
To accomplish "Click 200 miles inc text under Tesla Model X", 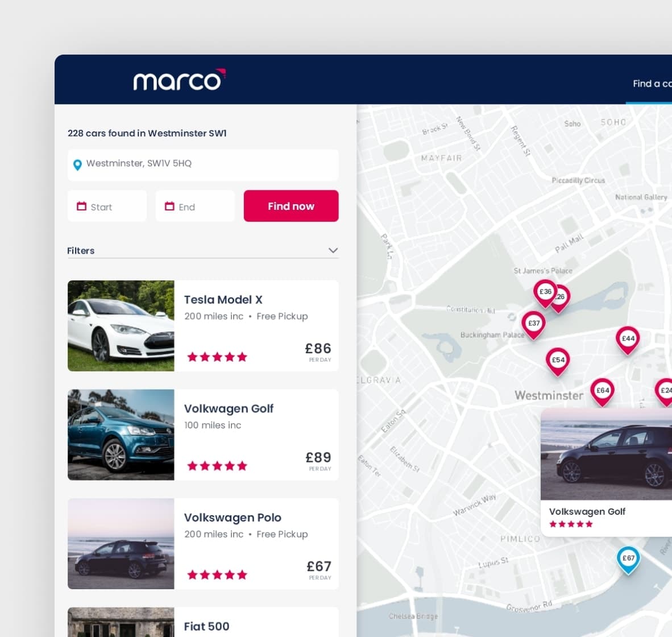I will 213,316.
